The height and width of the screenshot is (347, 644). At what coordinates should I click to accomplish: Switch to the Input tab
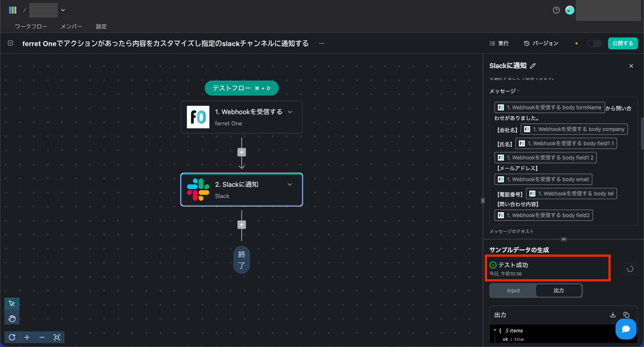[513, 290]
